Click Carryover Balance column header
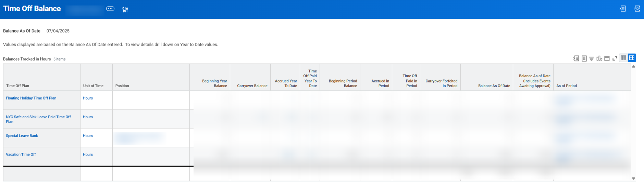The height and width of the screenshot is (184, 644). point(250,77)
